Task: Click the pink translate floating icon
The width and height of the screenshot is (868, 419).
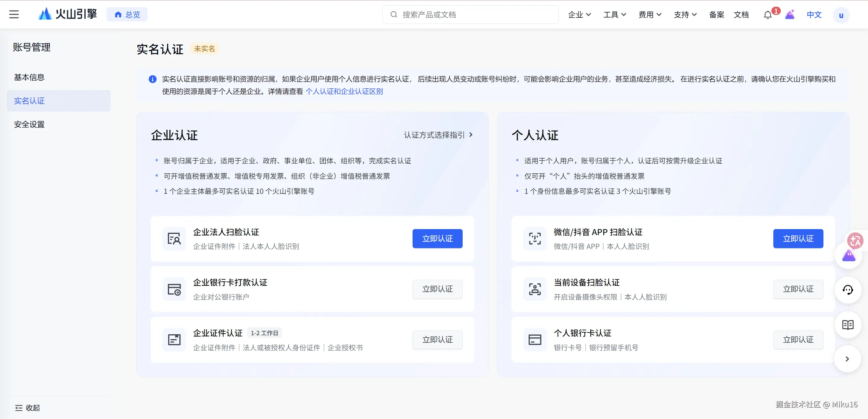Action: coord(855,241)
